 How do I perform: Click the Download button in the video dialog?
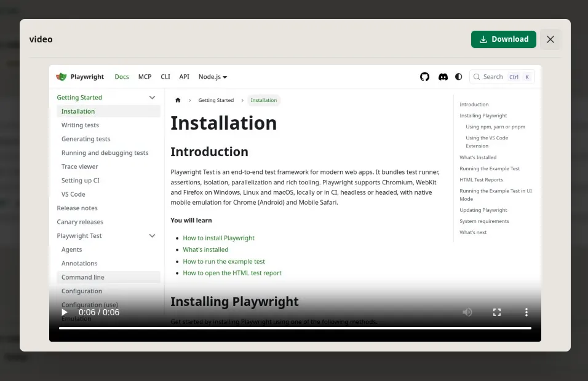point(503,39)
